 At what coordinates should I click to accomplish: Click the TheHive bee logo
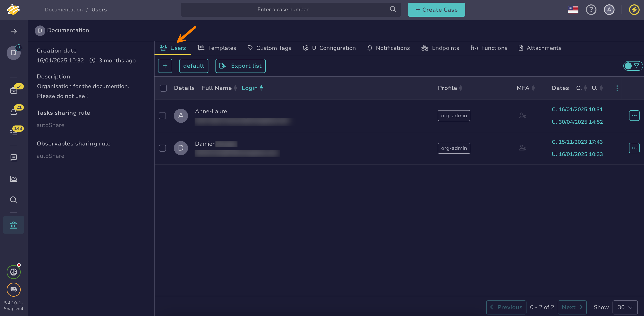13,9
